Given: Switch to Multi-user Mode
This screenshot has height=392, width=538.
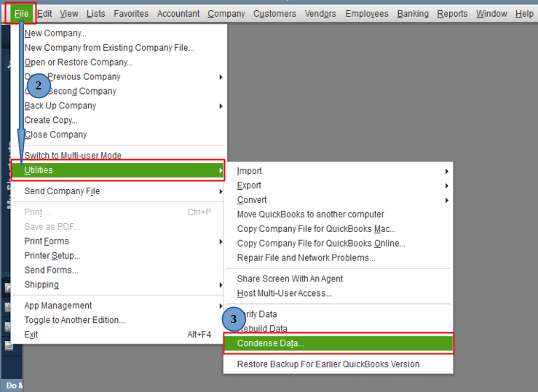Looking at the screenshot, I should tap(73, 155).
